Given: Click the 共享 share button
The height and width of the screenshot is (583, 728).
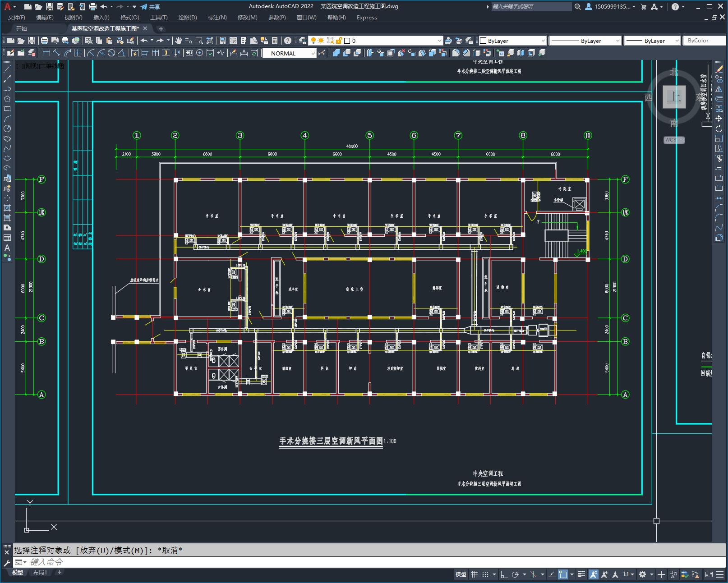Looking at the screenshot, I should (x=151, y=7).
